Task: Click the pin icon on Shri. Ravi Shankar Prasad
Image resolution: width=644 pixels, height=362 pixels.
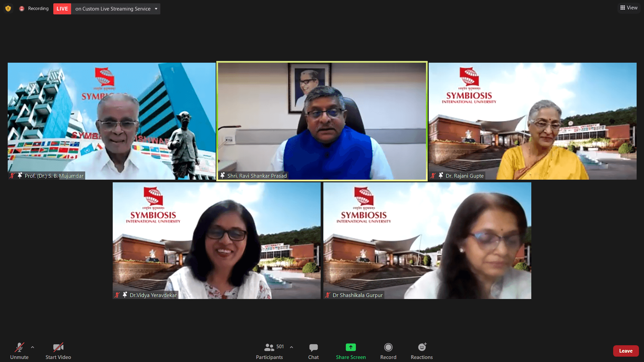Action: pyautogui.click(x=222, y=175)
